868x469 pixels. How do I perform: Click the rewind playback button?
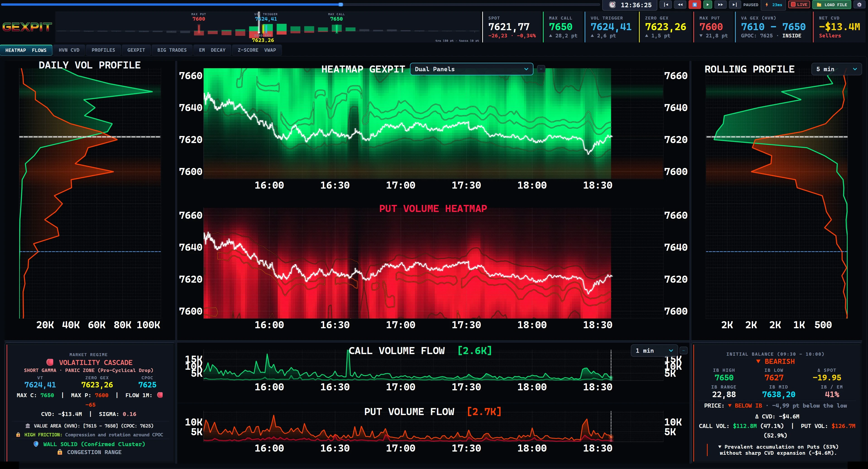[680, 5]
